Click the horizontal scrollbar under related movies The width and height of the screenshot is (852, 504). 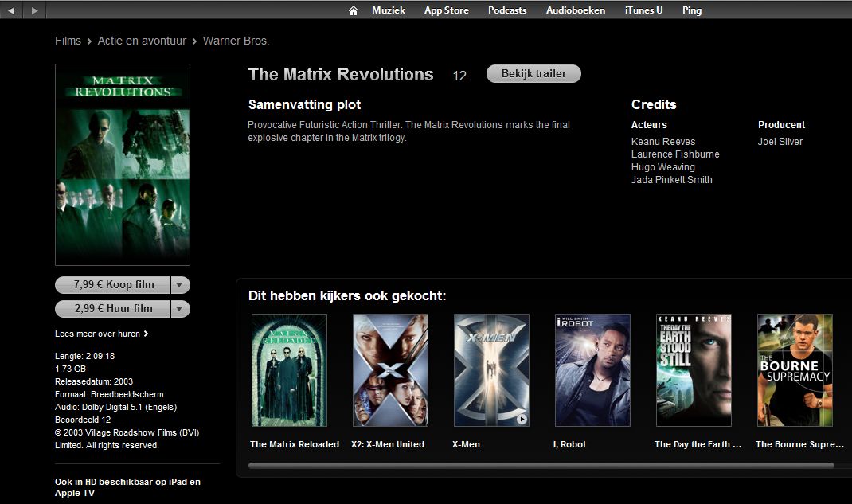[x=541, y=466]
